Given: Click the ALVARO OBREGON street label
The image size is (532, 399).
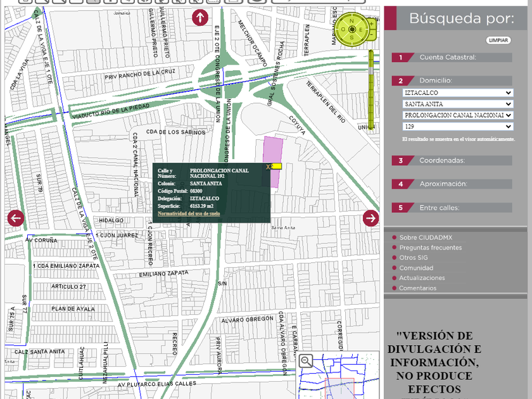Looking at the screenshot, I should tap(248, 320).
